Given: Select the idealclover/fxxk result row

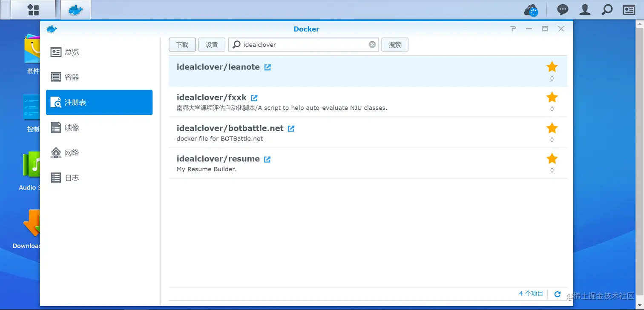Looking at the screenshot, I should click(368, 102).
